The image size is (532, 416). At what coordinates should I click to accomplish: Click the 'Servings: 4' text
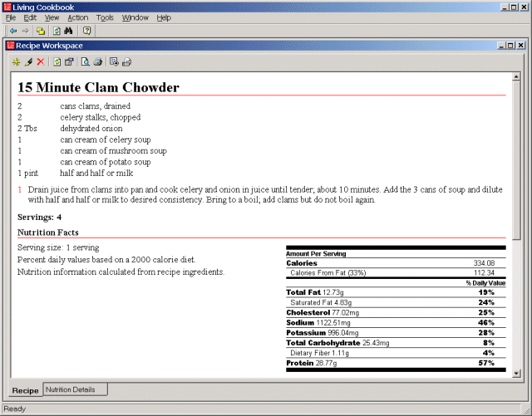click(x=39, y=218)
